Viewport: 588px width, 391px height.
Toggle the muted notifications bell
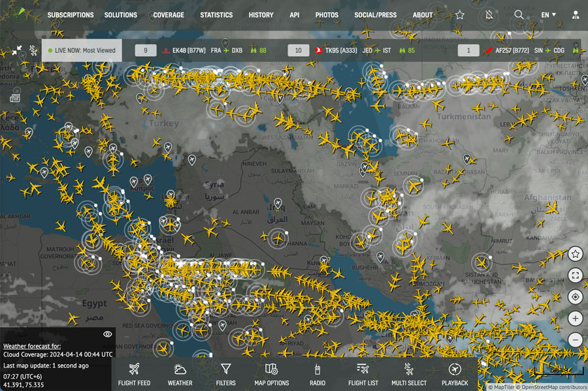pyautogui.click(x=489, y=15)
